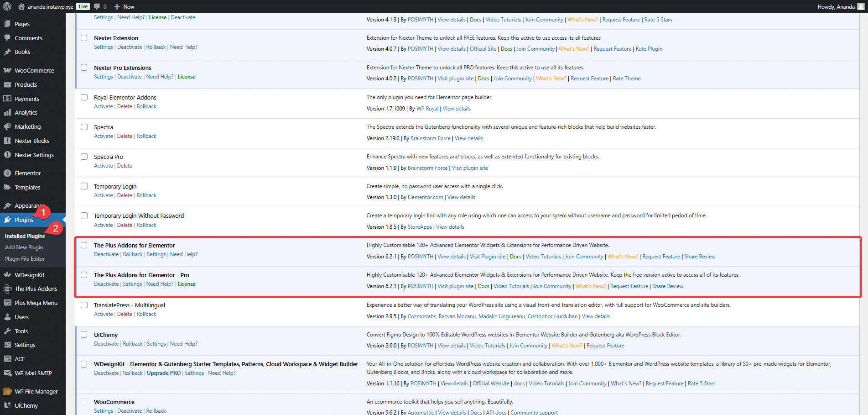868x415 pixels.
Task: Click the Nexter Settings sidebar icon
Action: (7, 155)
